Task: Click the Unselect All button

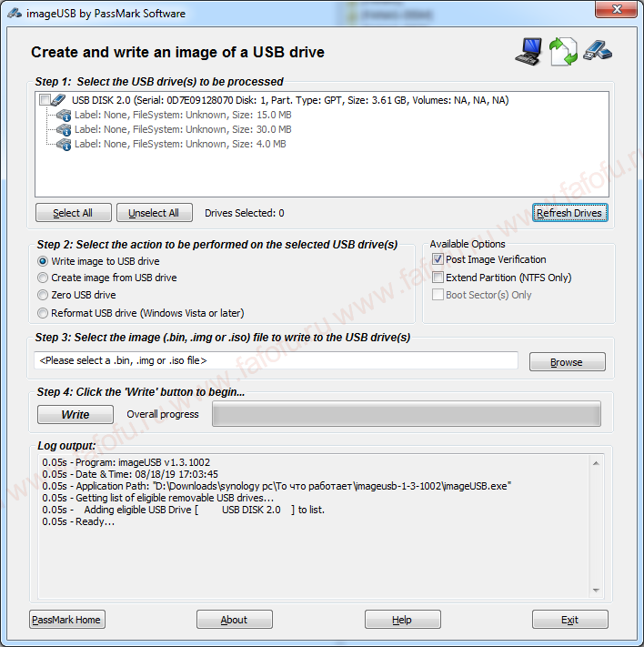Action: (155, 213)
